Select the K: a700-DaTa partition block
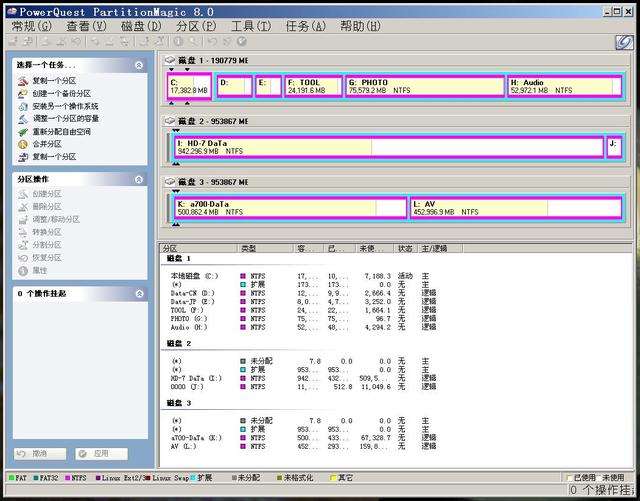The height and width of the screenshot is (501, 640). pyautogui.click(x=291, y=208)
